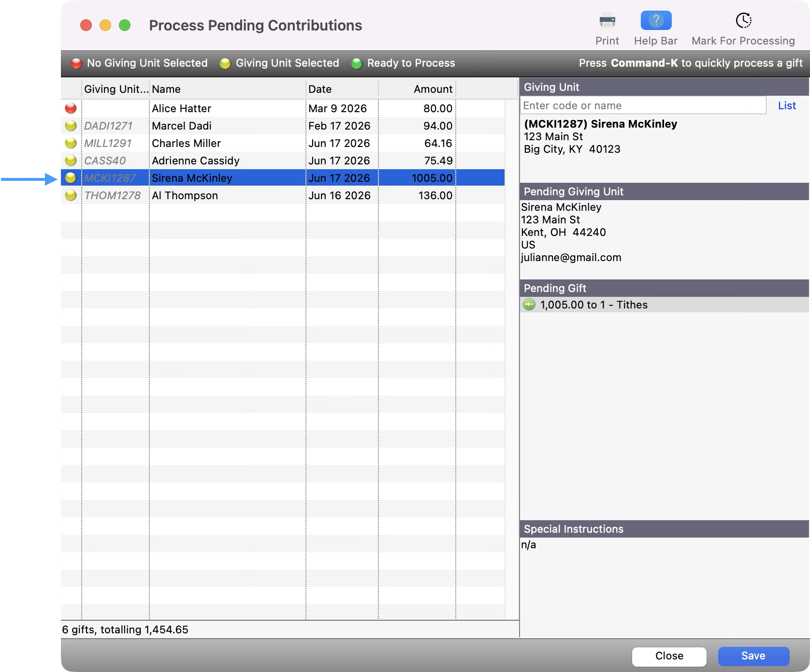Click yellow status ball for Sirena McKinley

click(71, 178)
